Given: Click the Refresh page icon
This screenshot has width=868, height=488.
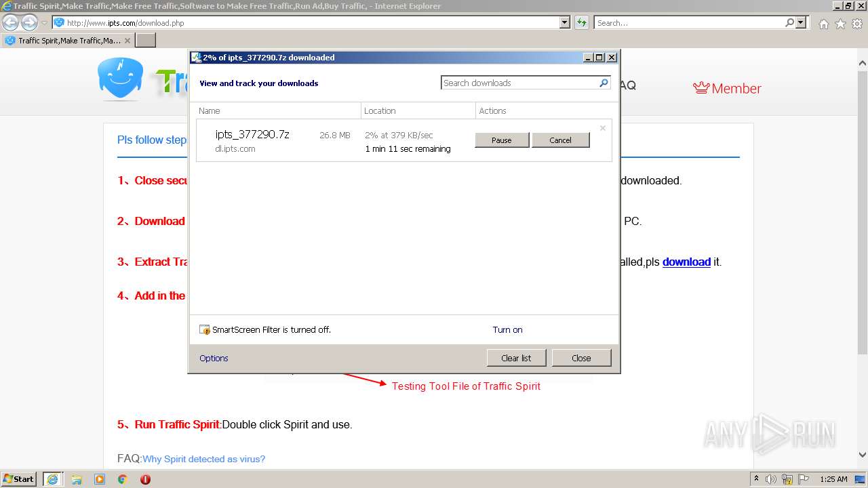Looking at the screenshot, I should click(x=582, y=22).
